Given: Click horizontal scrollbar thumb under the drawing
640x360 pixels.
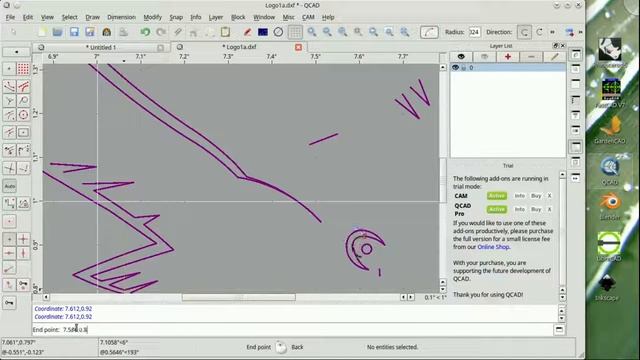Looking at the screenshot, I should coord(239,297).
